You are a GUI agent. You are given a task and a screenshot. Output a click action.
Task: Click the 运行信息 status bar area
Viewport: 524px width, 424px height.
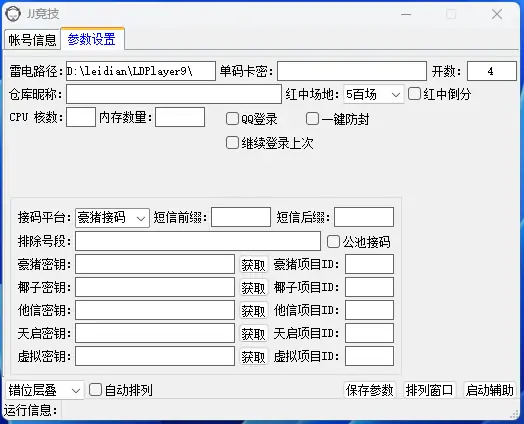[x=261, y=410]
